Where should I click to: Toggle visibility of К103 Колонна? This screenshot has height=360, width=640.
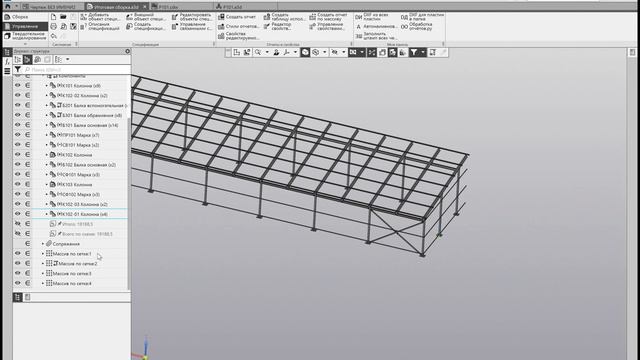(18, 184)
